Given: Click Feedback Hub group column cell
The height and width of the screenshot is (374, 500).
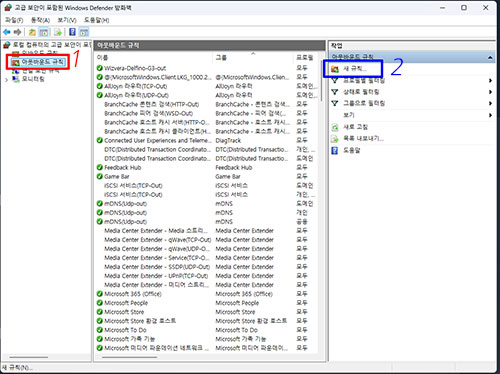Looking at the screenshot, I should point(234,167).
